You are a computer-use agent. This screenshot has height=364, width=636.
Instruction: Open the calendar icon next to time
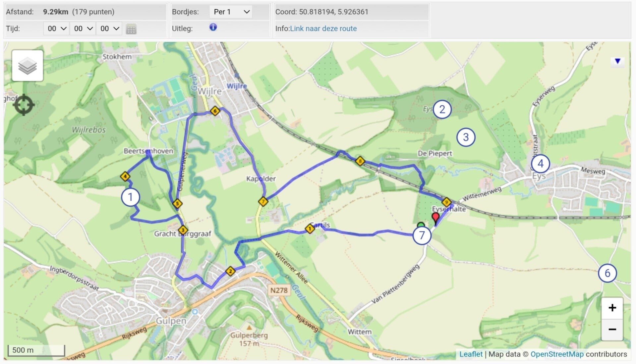(x=131, y=29)
